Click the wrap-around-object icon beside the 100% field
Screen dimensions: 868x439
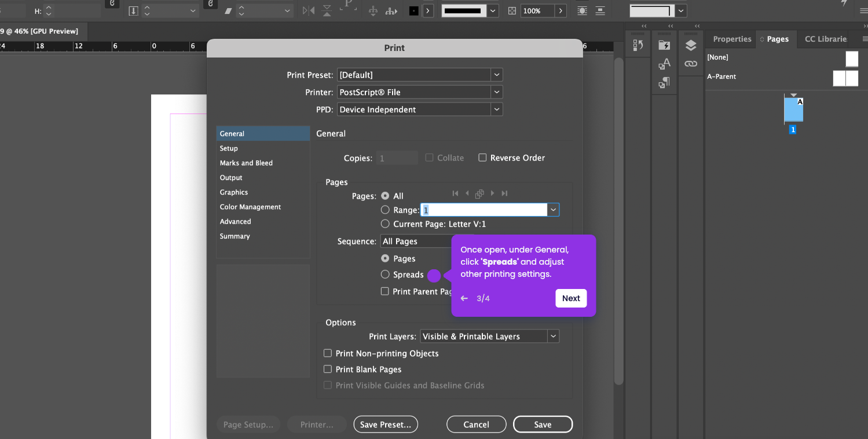[582, 11]
